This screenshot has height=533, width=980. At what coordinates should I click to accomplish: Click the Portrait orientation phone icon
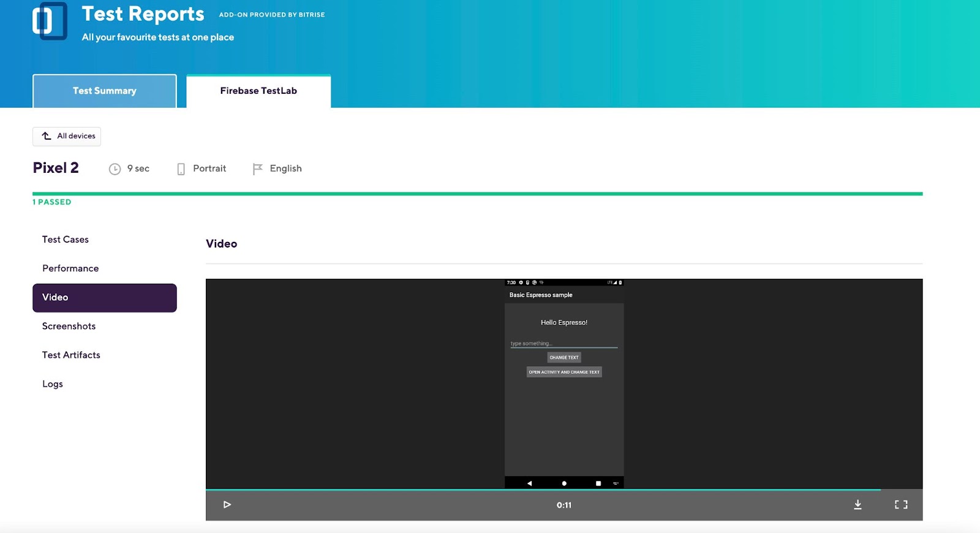pyautogui.click(x=181, y=169)
